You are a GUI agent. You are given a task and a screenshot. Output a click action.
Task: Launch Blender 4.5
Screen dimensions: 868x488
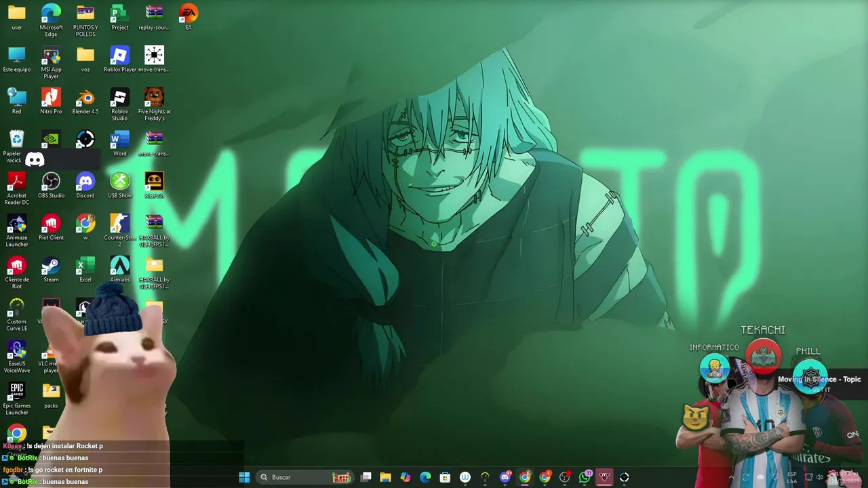click(85, 101)
